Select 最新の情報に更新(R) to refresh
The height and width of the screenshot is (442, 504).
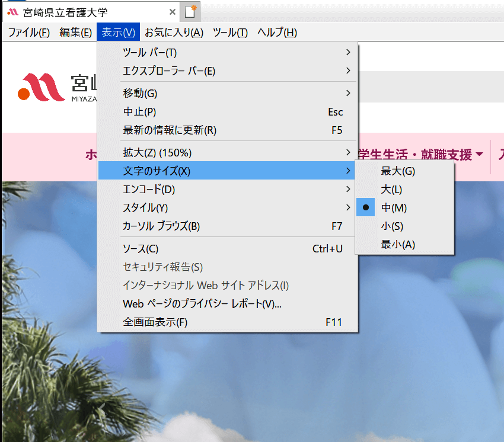(x=228, y=130)
